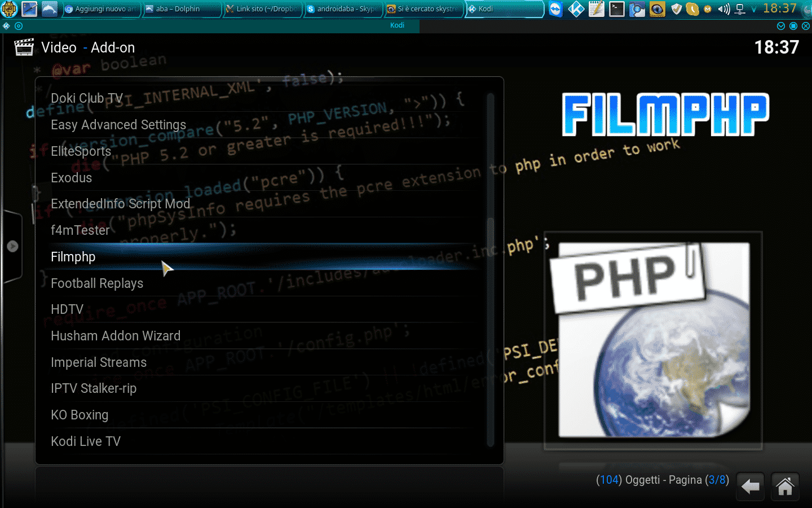Image resolution: width=812 pixels, height=508 pixels.
Task: Open the magnifier search tool icon
Action: click(x=637, y=9)
